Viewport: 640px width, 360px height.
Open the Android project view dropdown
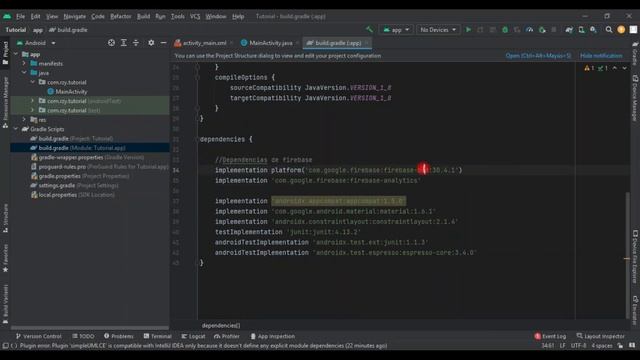tap(36, 43)
